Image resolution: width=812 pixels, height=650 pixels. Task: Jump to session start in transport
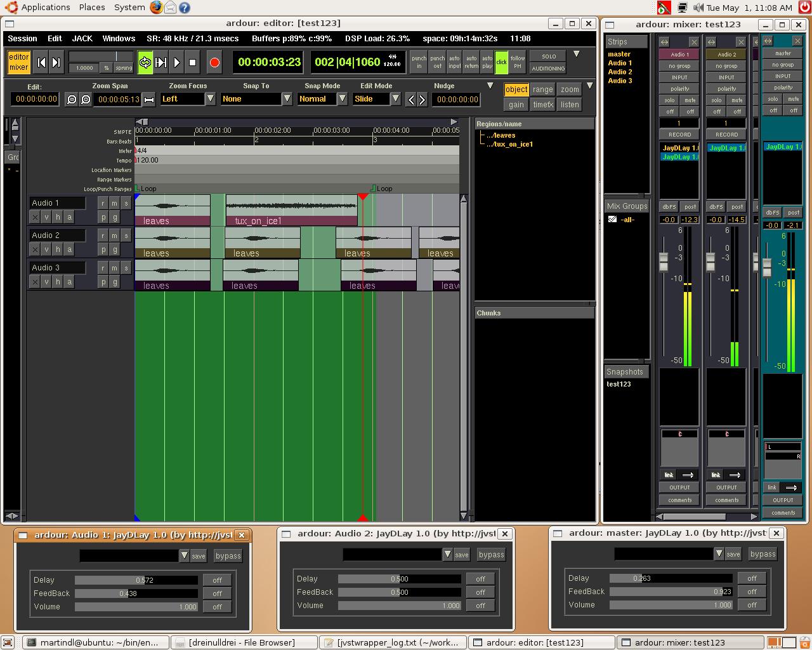41,62
